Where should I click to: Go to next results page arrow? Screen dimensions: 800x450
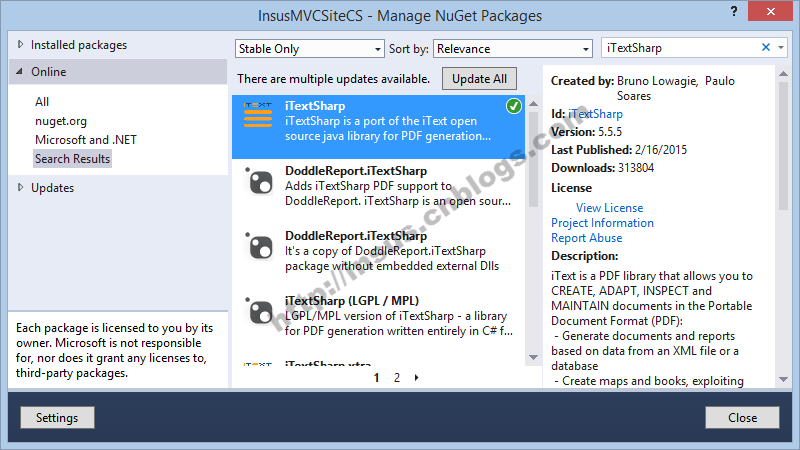click(x=416, y=378)
